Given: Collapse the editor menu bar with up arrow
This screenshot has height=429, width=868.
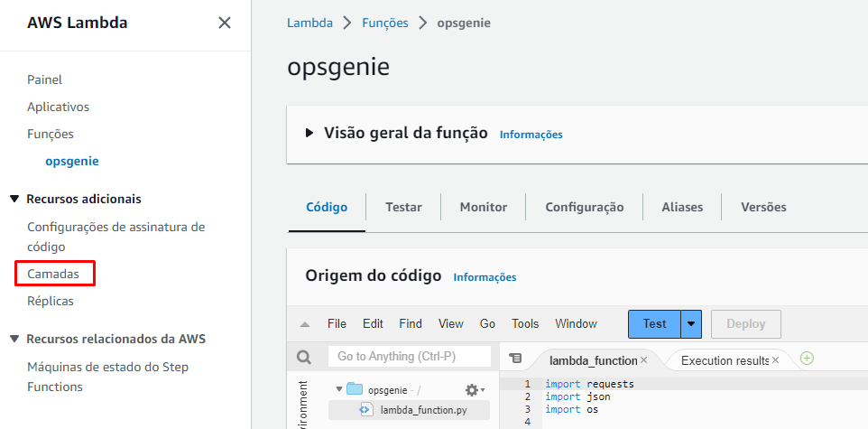Looking at the screenshot, I should [x=305, y=324].
